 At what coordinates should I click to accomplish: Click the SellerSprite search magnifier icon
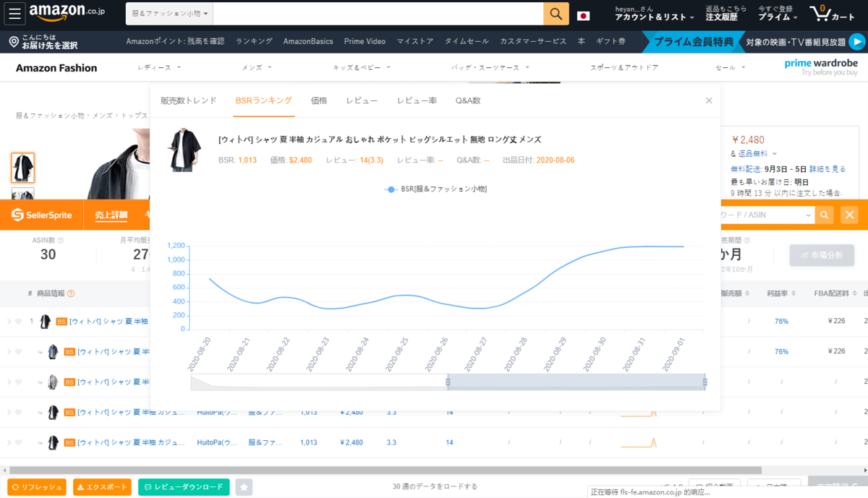point(824,215)
